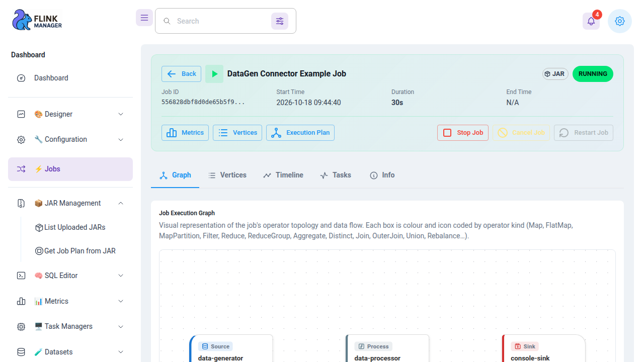Toggle the sidebar hamburger menu
The height and width of the screenshot is (362, 644).
point(144,18)
